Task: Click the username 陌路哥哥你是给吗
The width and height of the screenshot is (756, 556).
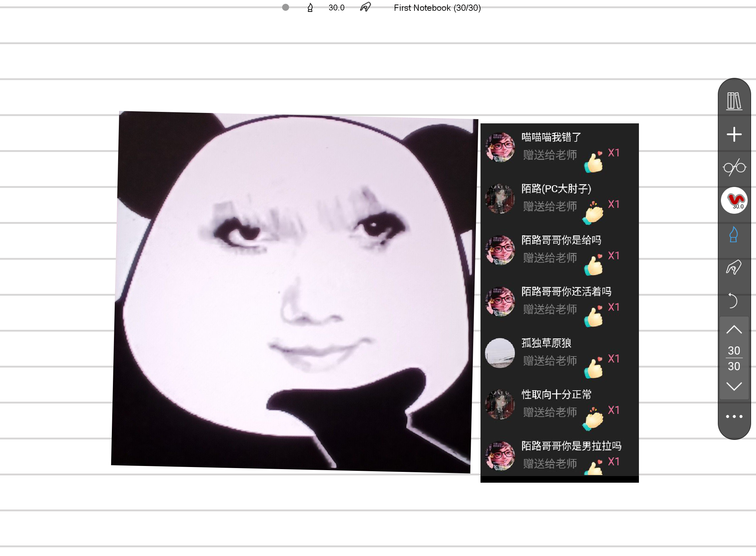Action: coord(561,240)
